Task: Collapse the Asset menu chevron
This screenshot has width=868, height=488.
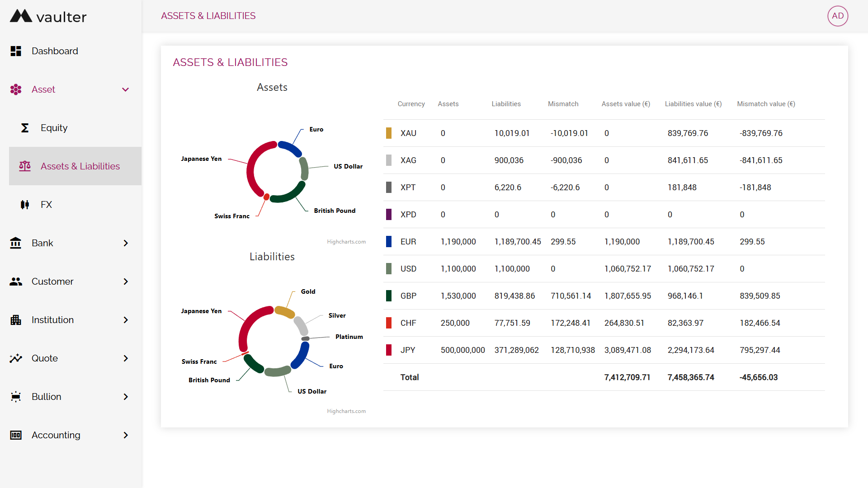Action: 126,89
